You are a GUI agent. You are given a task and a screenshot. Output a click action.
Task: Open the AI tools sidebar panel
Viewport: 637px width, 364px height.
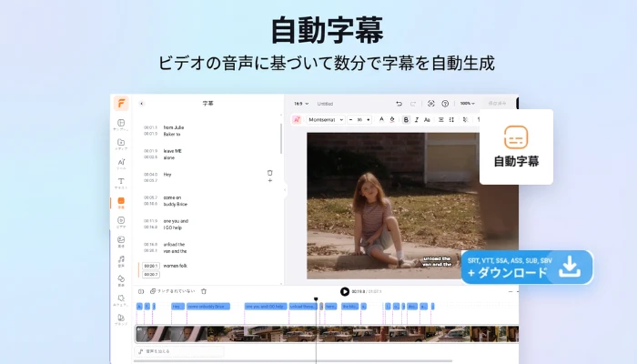coord(121,164)
